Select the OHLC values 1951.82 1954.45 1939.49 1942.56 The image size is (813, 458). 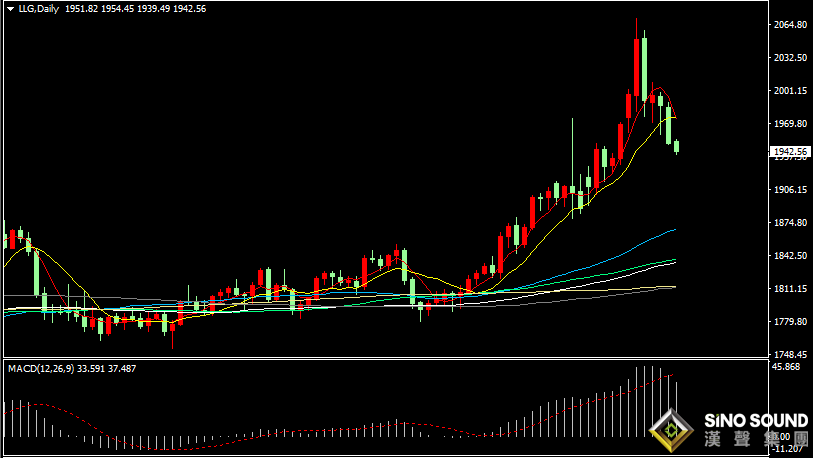[x=135, y=9]
